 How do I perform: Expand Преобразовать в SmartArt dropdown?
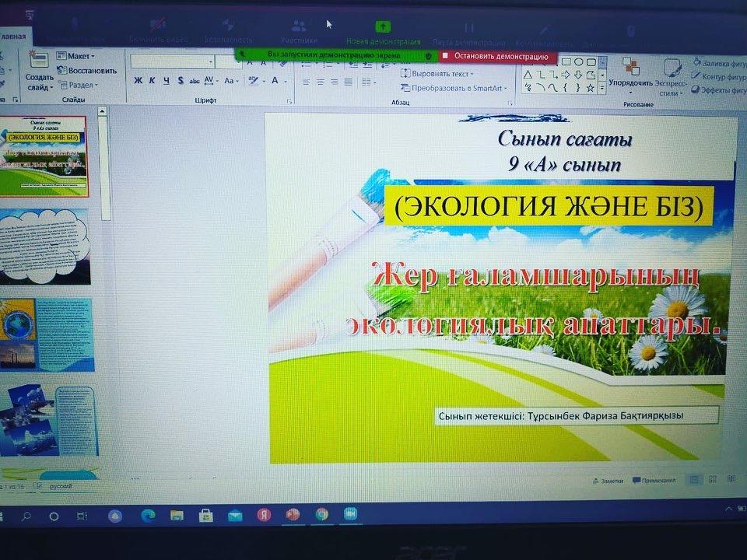coord(455,88)
